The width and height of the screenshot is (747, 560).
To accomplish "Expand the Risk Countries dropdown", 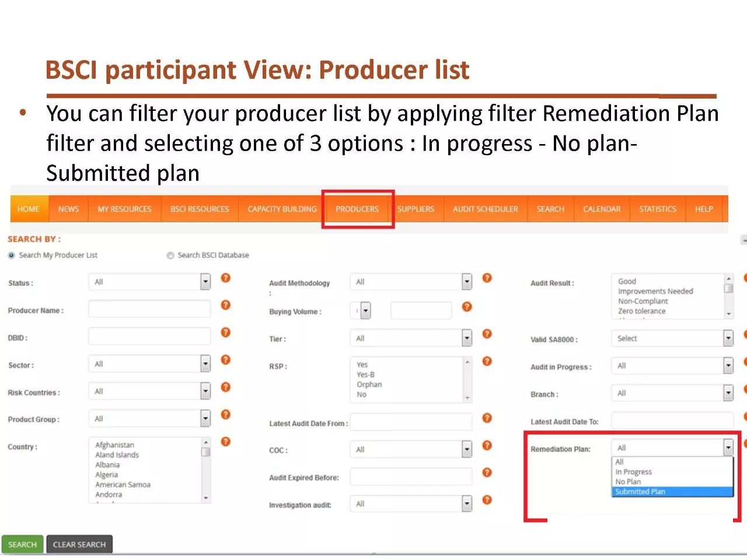I will coord(205,391).
